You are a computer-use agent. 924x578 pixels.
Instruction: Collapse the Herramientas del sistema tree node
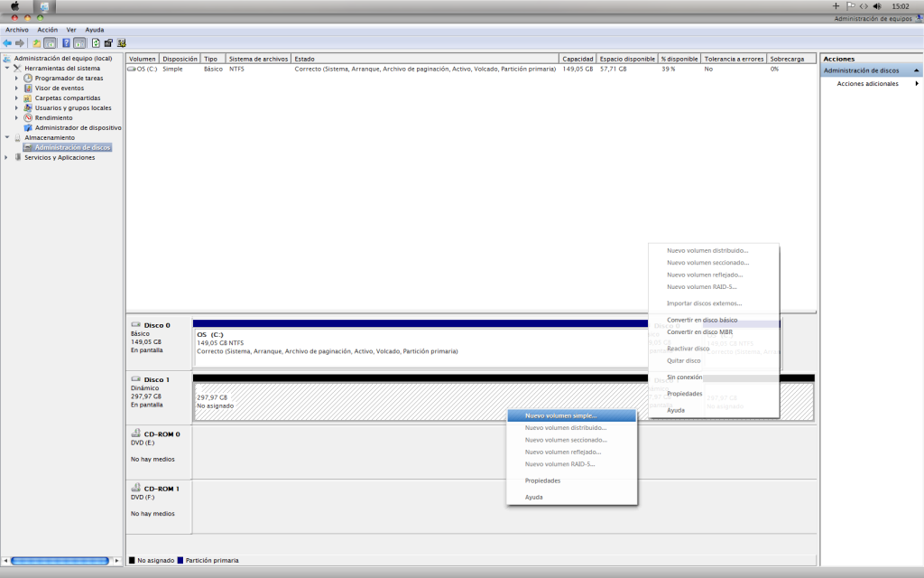[x=7, y=69]
